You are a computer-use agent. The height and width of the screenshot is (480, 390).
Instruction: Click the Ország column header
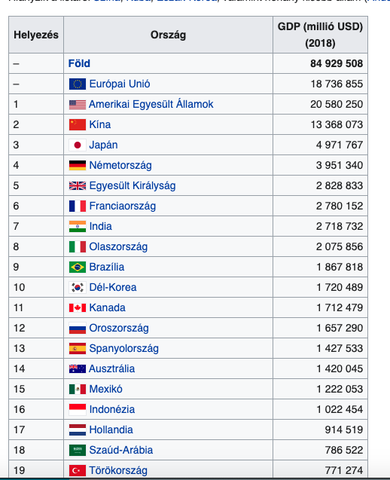168,35
